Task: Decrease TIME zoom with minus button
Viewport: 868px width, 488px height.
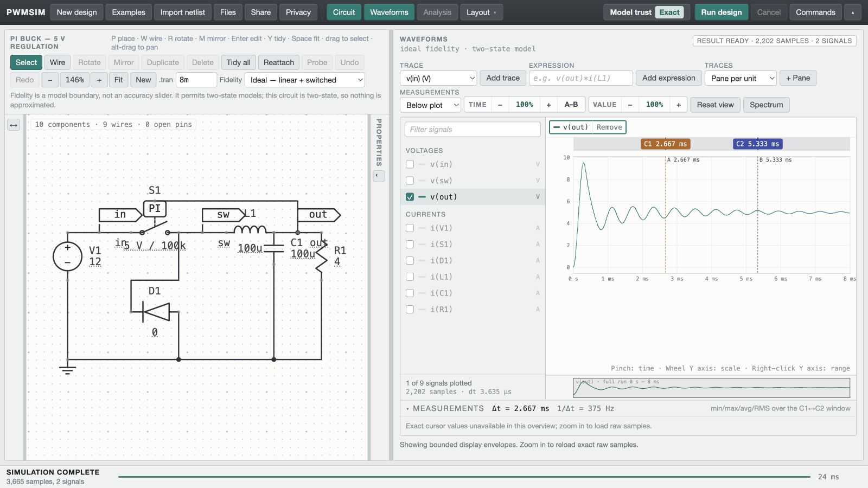Action: [500, 105]
